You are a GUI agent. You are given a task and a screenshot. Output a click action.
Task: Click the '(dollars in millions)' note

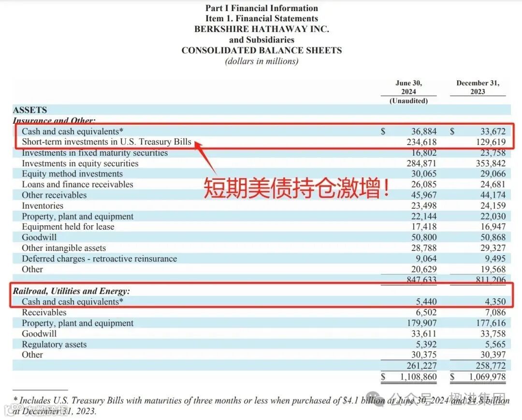[x=261, y=61]
